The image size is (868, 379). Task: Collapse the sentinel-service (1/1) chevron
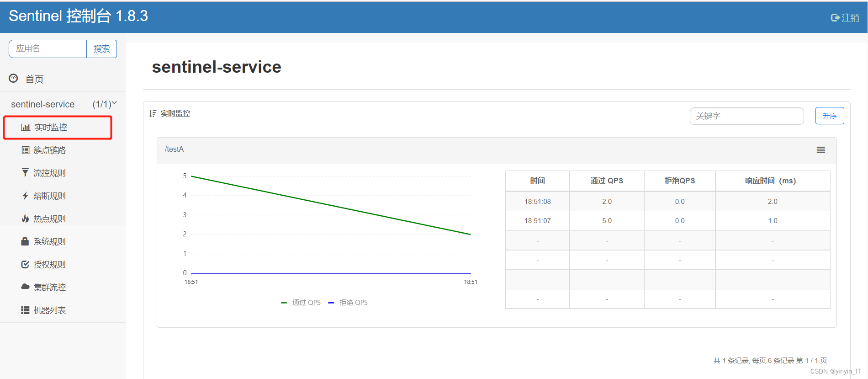pos(114,103)
